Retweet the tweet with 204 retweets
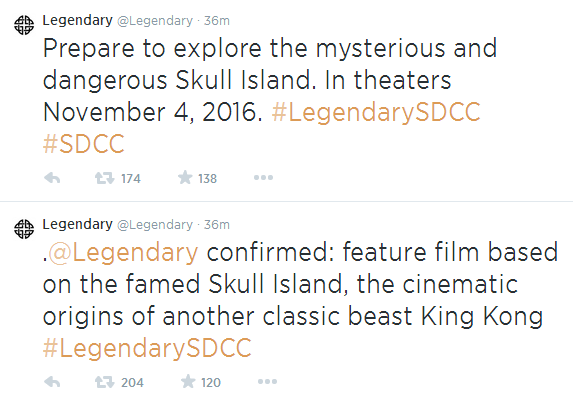 (105, 382)
